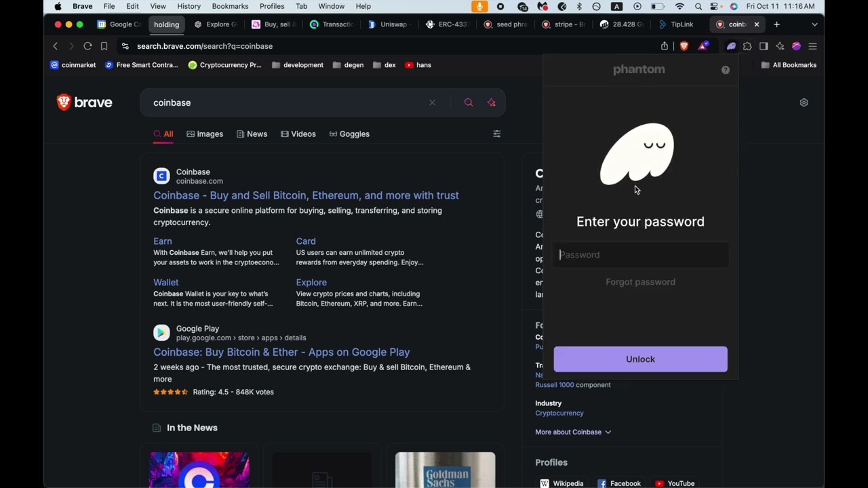868x488 pixels.
Task: Open coinmarket bookmark
Action: click(73, 65)
